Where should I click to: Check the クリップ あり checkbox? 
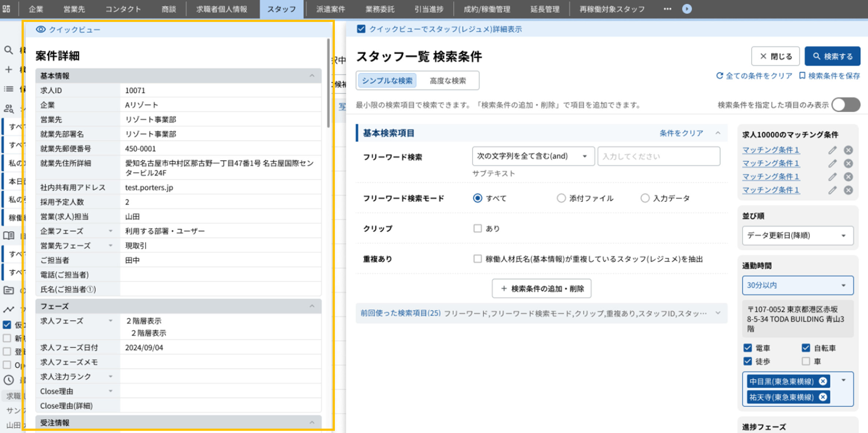click(478, 229)
